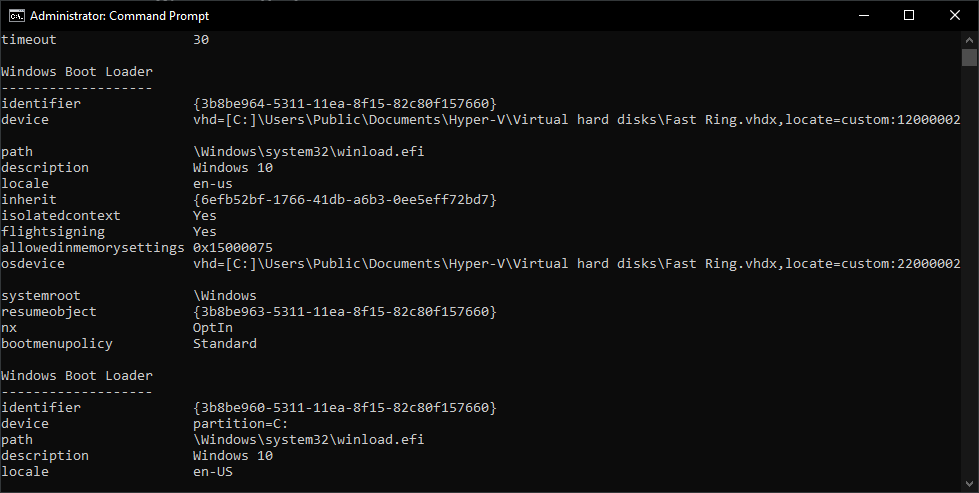Click the nx OptIn value
979x493 pixels.
213,328
